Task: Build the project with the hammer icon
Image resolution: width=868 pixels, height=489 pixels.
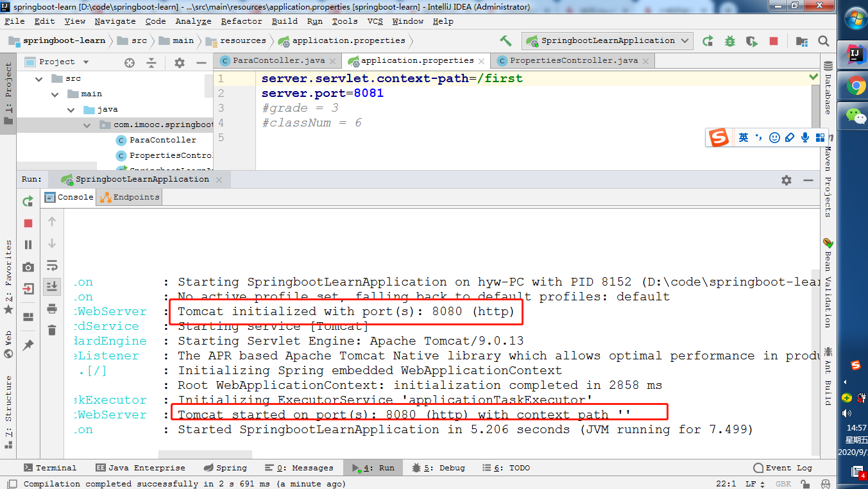Action: point(506,40)
